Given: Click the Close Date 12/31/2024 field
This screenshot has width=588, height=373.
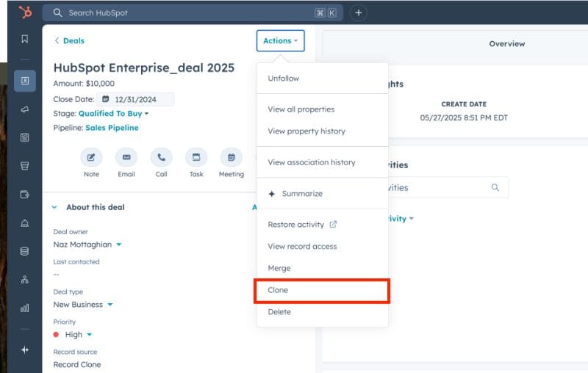Looking at the screenshot, I should click(x=135, y=99).
